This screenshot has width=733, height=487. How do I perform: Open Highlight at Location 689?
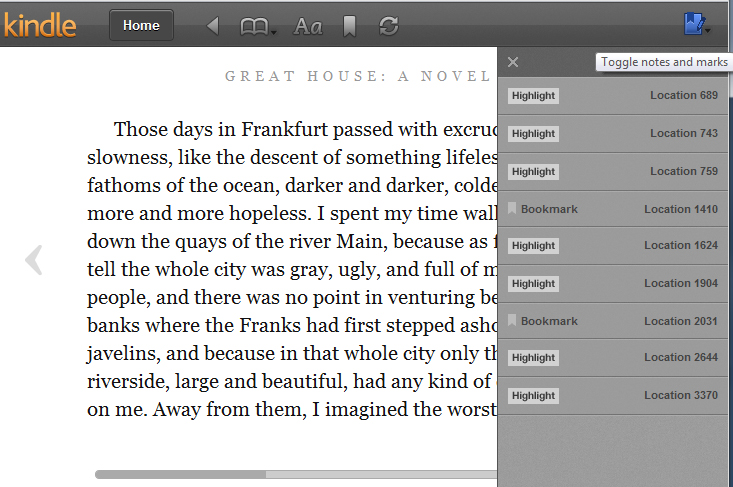[613, 96]
